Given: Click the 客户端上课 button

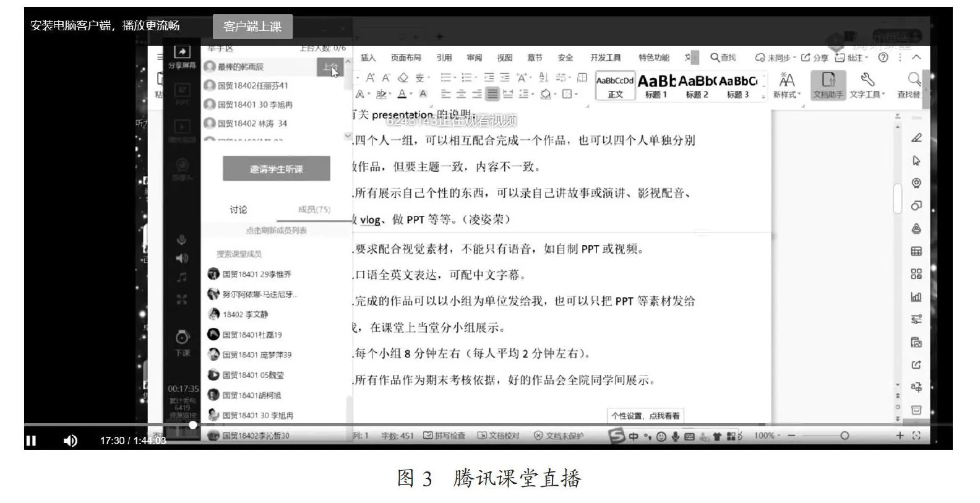Looking at the screenshot, I should (x=252, y=26).
